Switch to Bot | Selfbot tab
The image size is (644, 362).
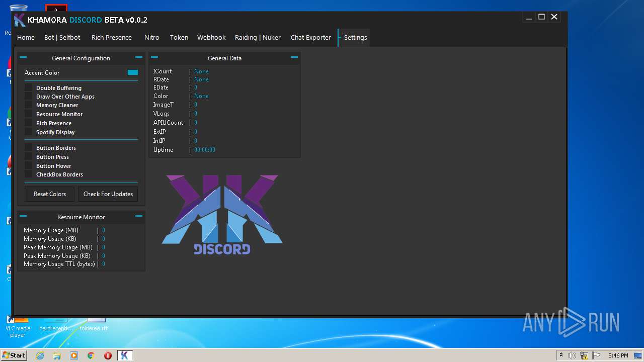click(x=62, y=38)
